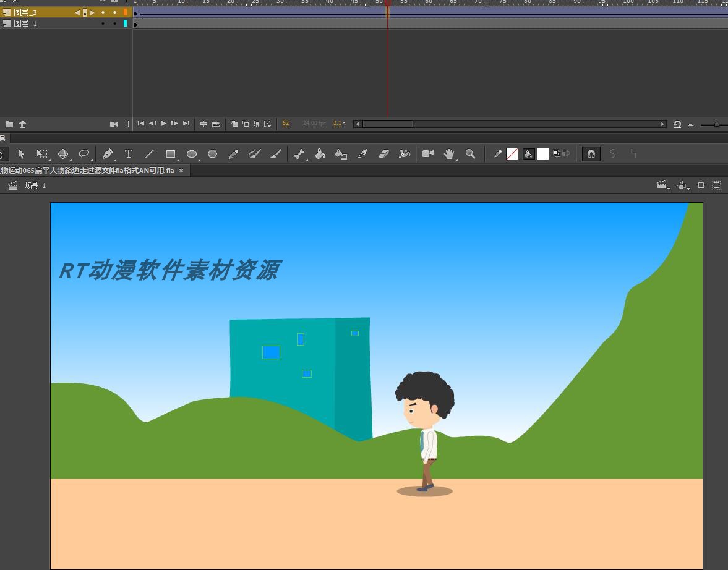Select the PolyStar polygon tool

pos(213,154)
